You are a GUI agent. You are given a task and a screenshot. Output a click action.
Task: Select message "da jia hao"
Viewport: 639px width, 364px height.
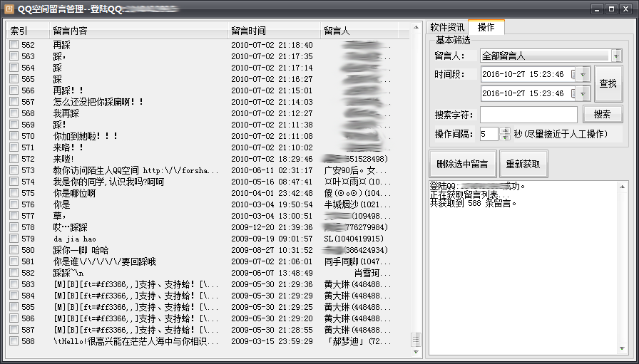click(75, 239)
